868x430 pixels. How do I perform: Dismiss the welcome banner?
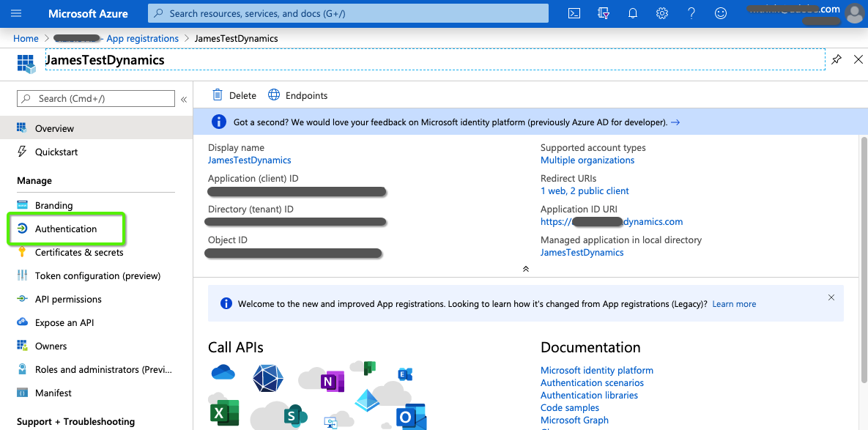(x=831, y=297)
